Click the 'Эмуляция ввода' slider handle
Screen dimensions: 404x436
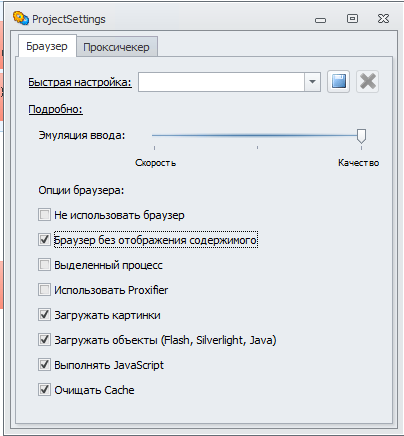pyautogui.click(x=361, y=136)
